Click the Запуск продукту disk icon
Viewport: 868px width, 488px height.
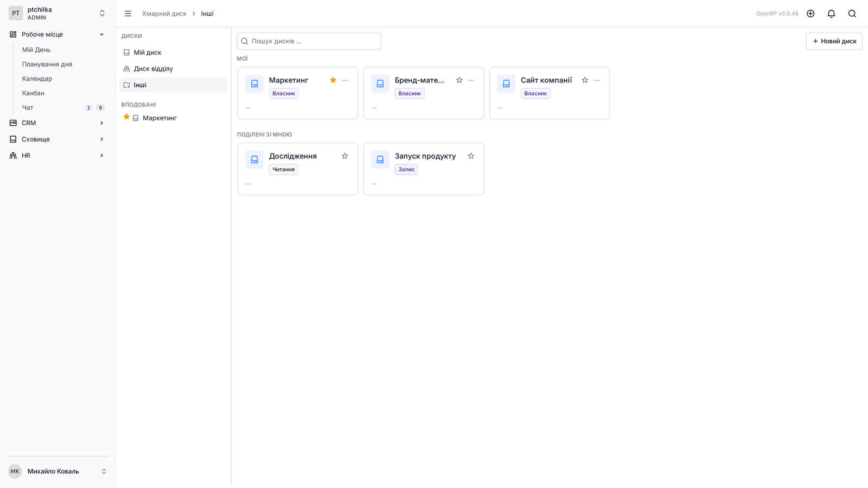(380, 159)
